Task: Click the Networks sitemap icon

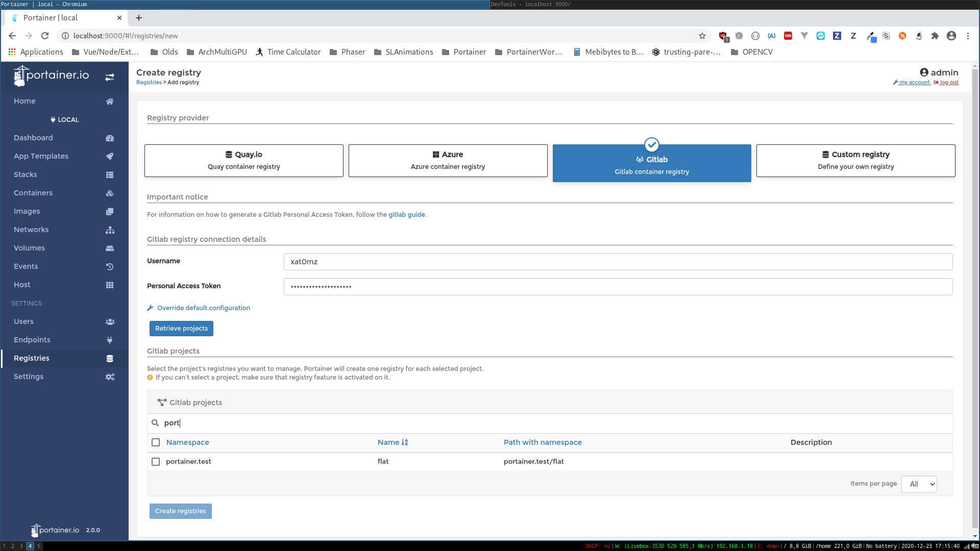Action: [x=110, y=230]
